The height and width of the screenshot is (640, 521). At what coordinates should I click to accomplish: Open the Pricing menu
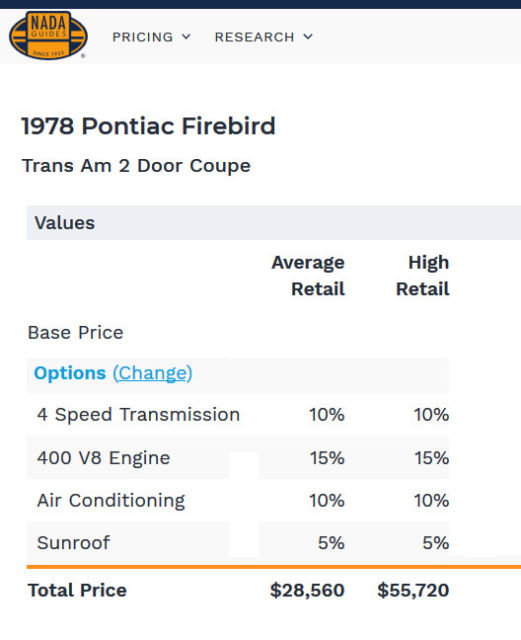pos(151,37)
